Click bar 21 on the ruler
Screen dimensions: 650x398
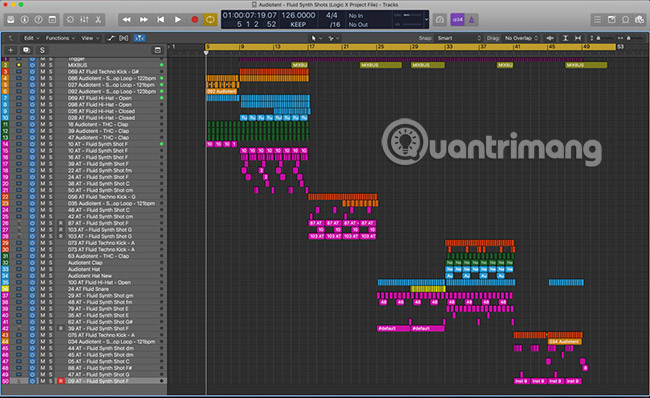click(x=346, y=47)
